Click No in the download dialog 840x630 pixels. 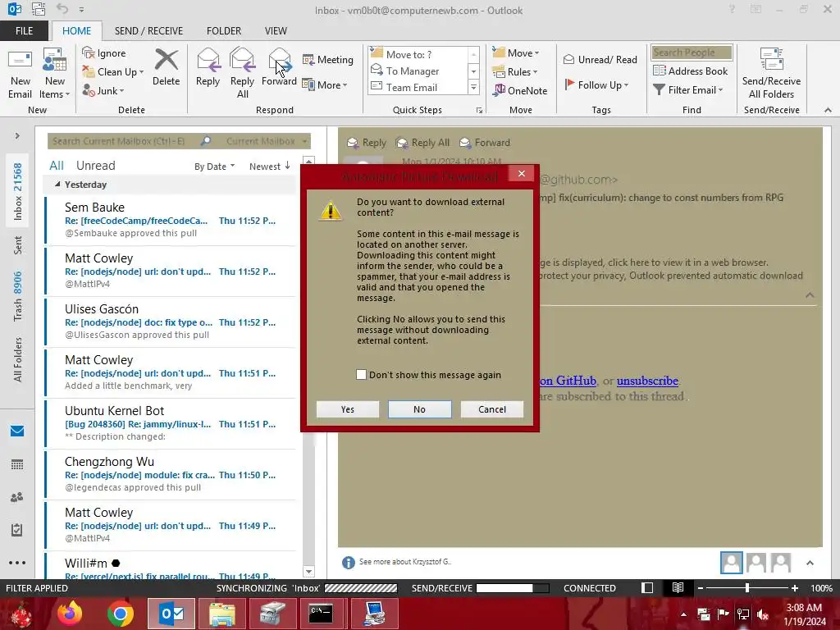(x=419, y=409)
